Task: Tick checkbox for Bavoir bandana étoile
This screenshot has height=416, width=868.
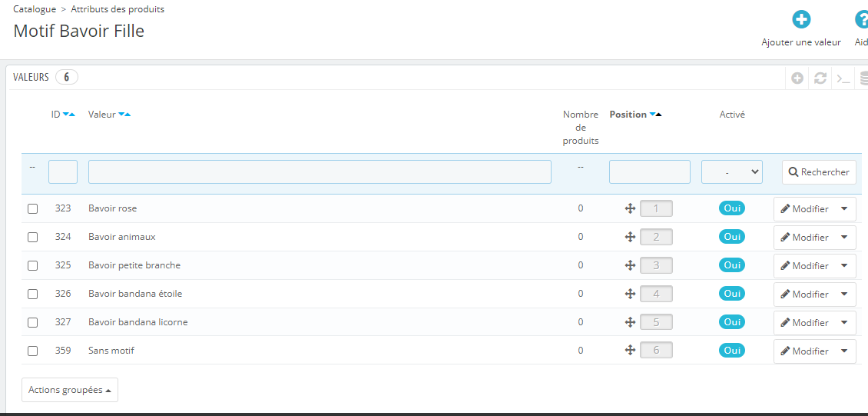Action: [33, 295]
